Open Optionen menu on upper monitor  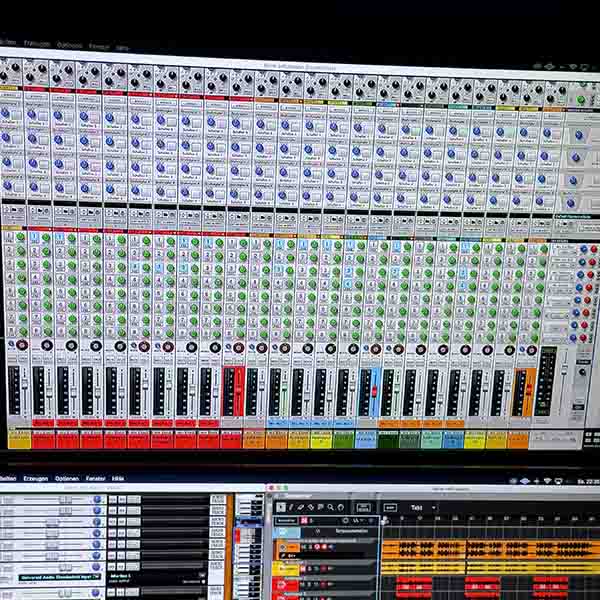tap(69, 45)
